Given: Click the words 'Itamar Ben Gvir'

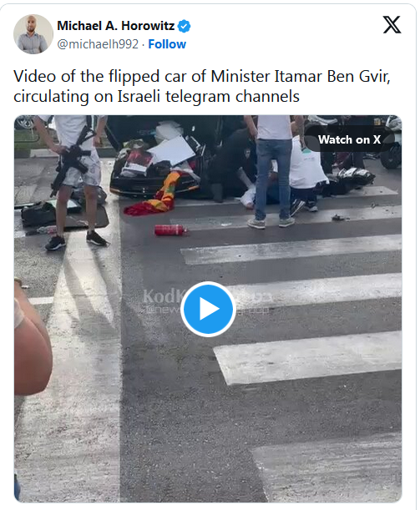Looking at the screenshot, I should (332, 77).
